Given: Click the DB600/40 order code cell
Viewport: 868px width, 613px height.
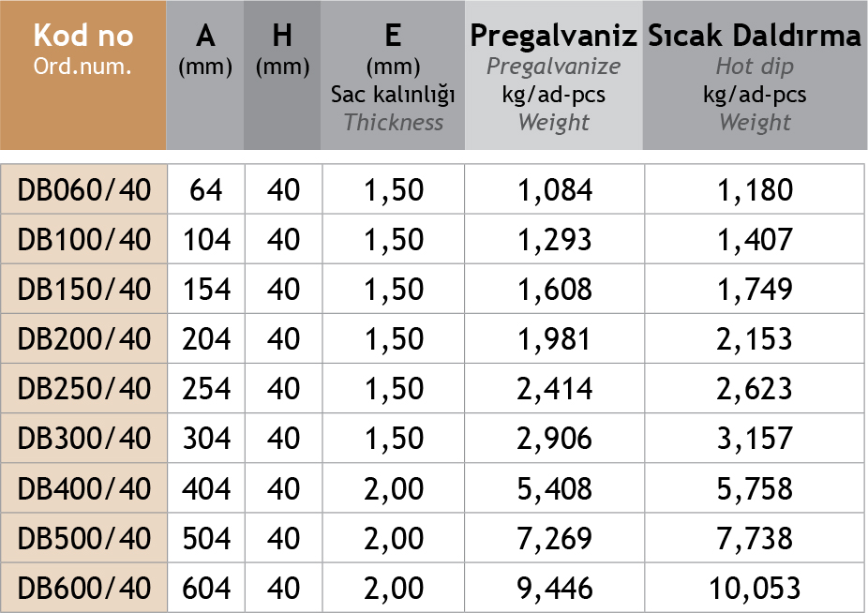Looking at the screenshot, I should click(x=83, y=589).
